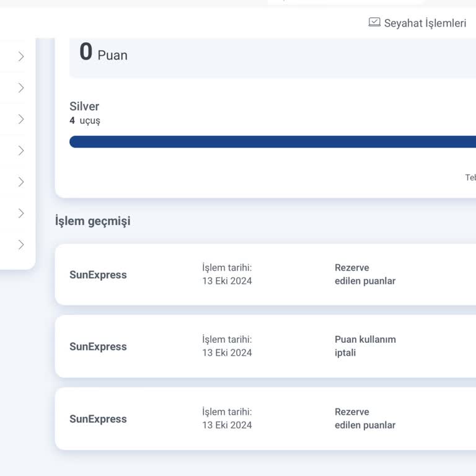Click the blue Silver tier progress bar
Image resolution: width=476 pixels, height=476 pixels.
point(273,142)
